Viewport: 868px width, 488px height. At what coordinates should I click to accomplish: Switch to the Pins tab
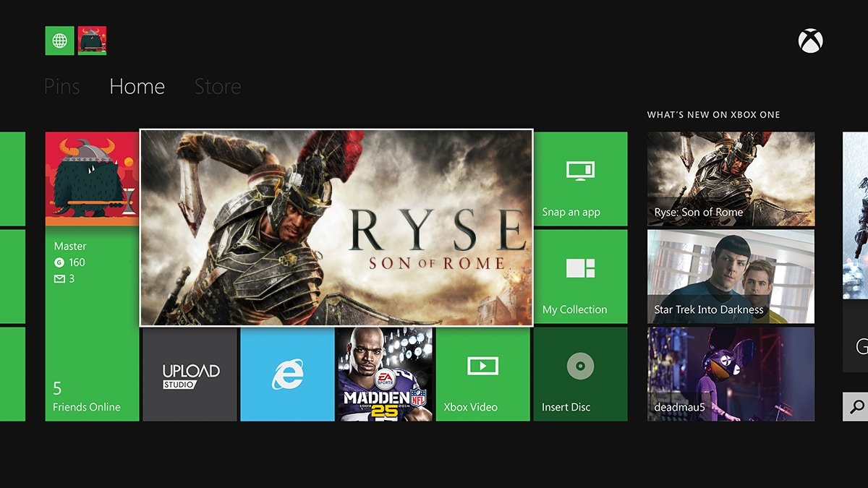(61, 86)
